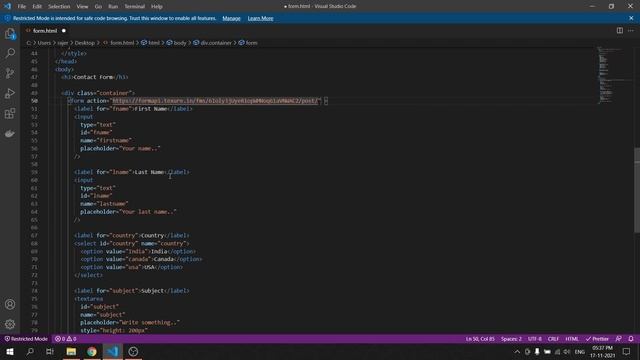The height and width of the screenshot is (360, 640).
Task: Click the vertical editor scrollbar
Action: [x=637, y=190]
